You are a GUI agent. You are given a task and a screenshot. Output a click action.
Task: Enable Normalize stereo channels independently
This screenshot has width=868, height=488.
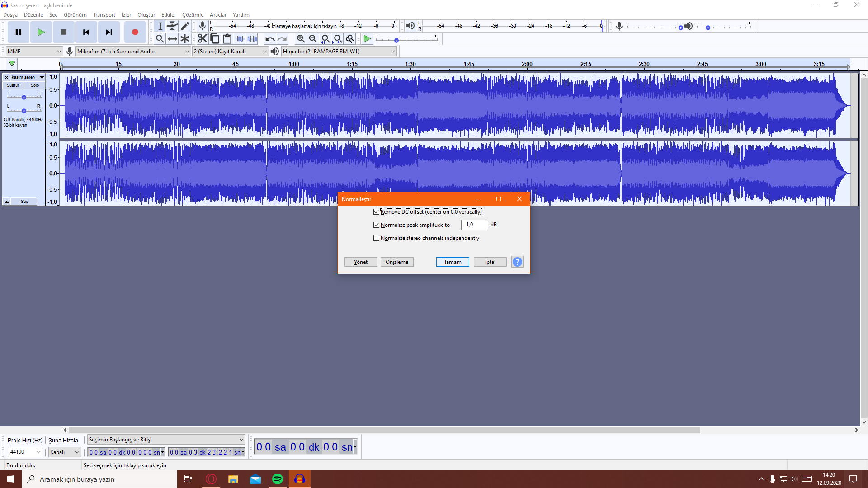click(x=376, y=238)
